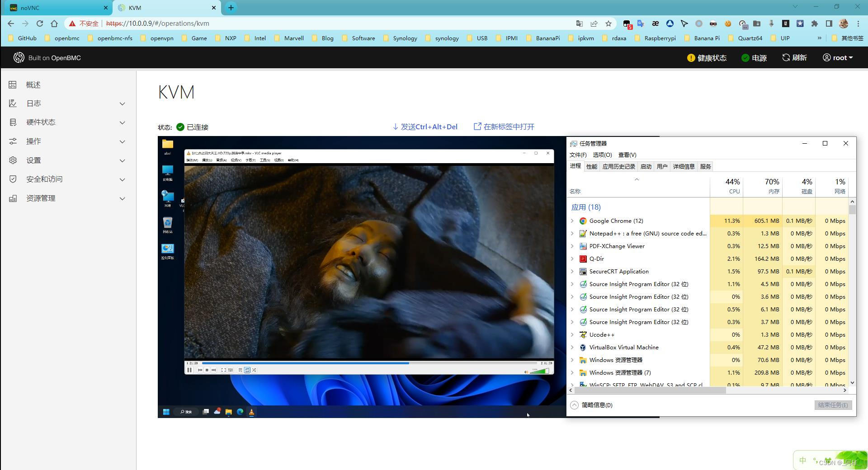This screenshot has height=470, width=868.
Task: Open the Users tab in Task Manager
Action: pyautogui.click(x=662, y=167)
